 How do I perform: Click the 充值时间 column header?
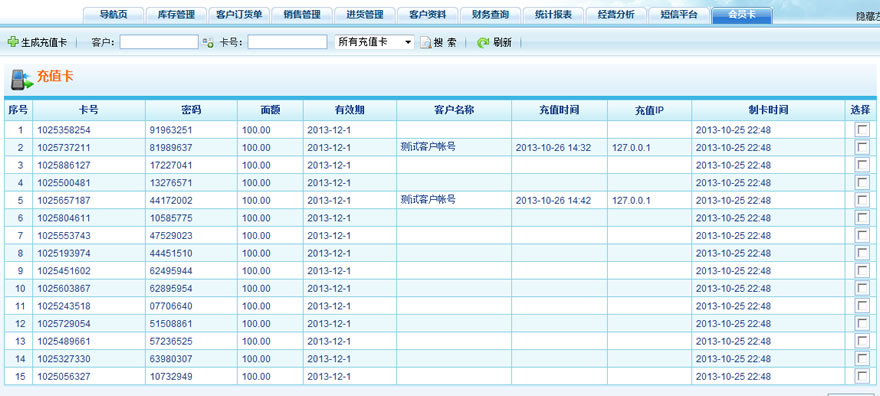click(559, 110)
